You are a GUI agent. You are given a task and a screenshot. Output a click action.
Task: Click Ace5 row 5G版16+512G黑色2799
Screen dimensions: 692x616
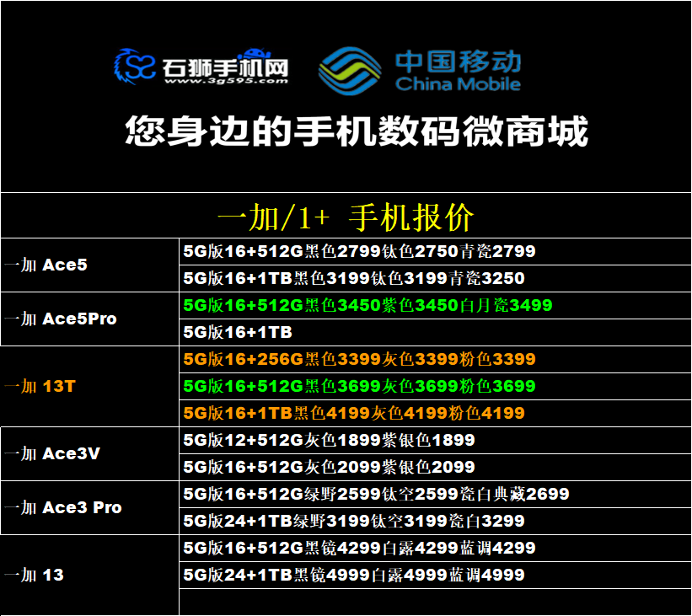pyautogui.click(x=435, y=251)
